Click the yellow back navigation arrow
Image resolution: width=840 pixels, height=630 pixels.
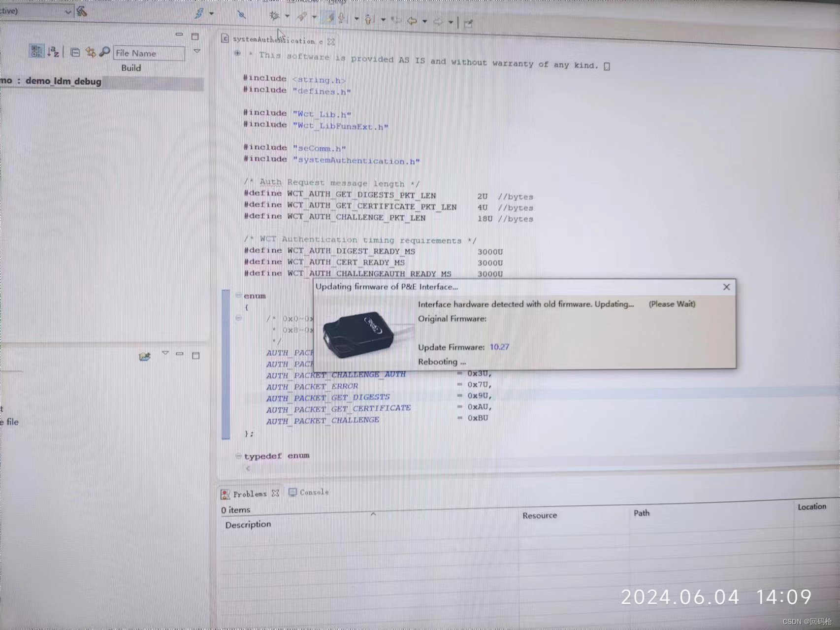[412, 22]
